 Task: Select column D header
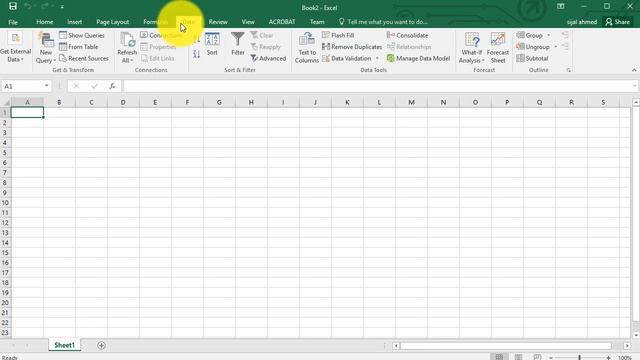[x=123, y=102]
